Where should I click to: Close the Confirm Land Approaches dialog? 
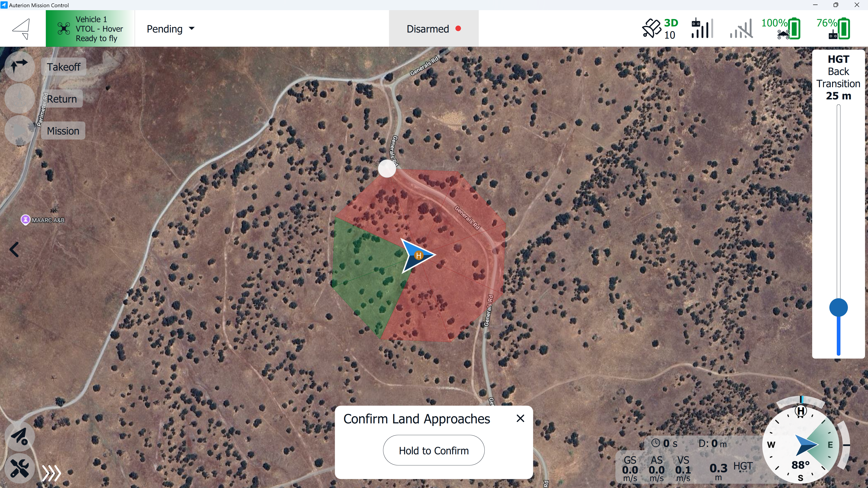pos(520,419)
